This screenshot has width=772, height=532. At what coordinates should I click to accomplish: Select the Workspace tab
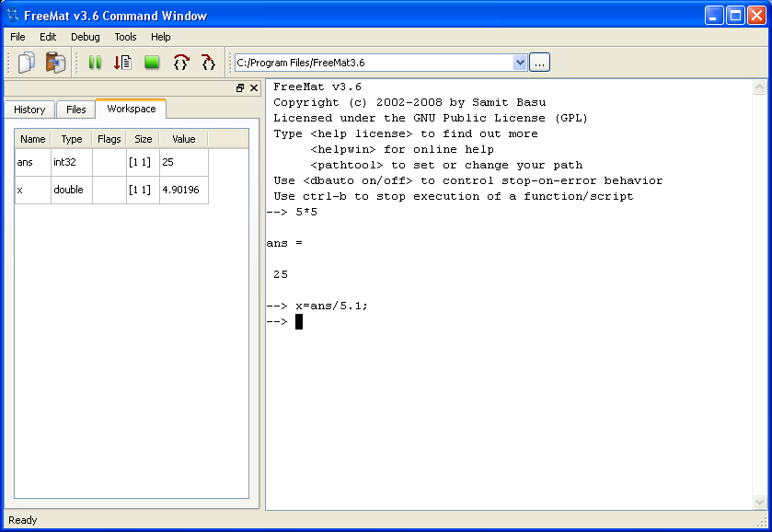click(x=131, y=109)
